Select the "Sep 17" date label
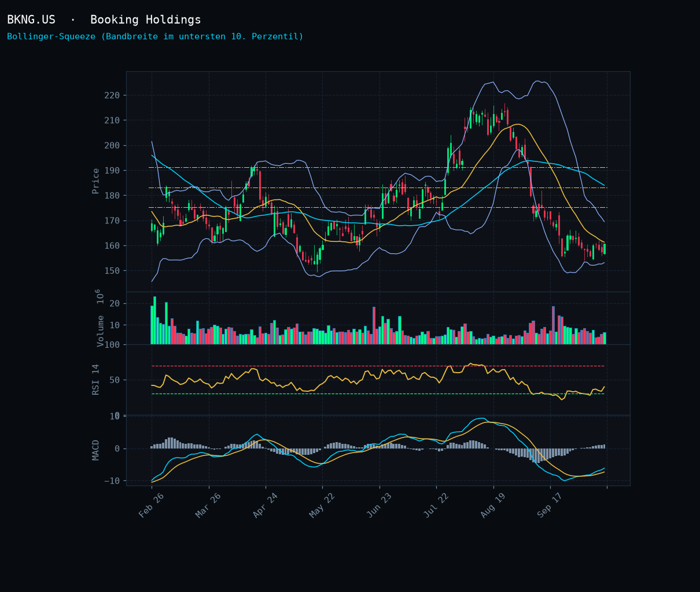Image resolution: width=700 pixels, height=592 pixels. click(x=550, y=505)
